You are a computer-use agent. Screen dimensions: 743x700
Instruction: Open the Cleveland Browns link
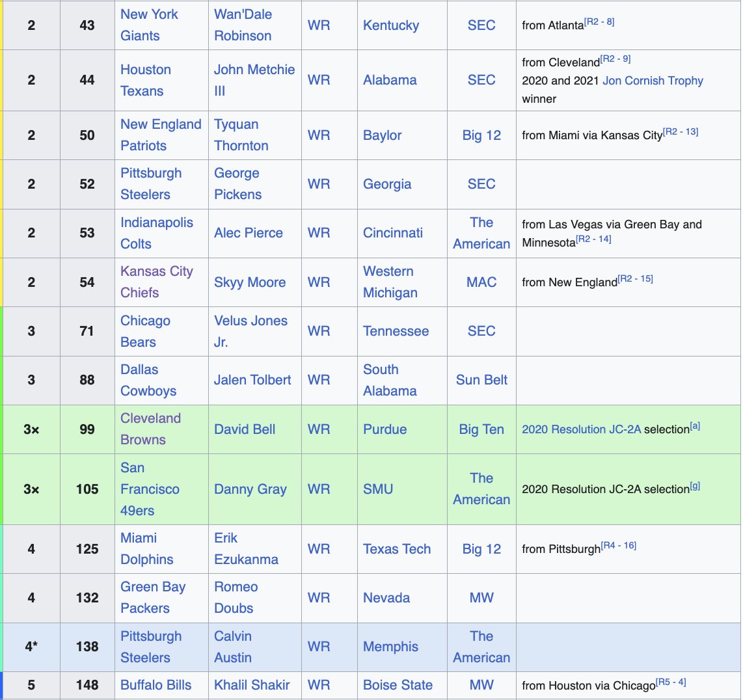tap(150, 429)
